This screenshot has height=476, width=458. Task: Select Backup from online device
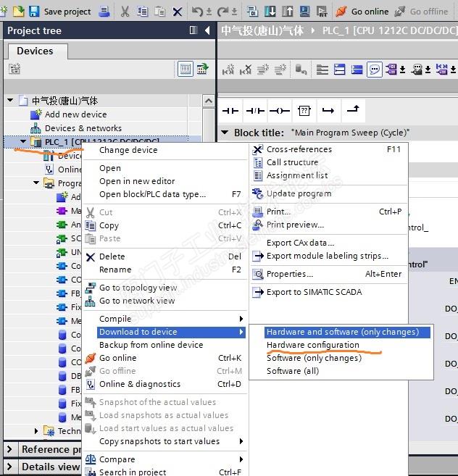151,345
